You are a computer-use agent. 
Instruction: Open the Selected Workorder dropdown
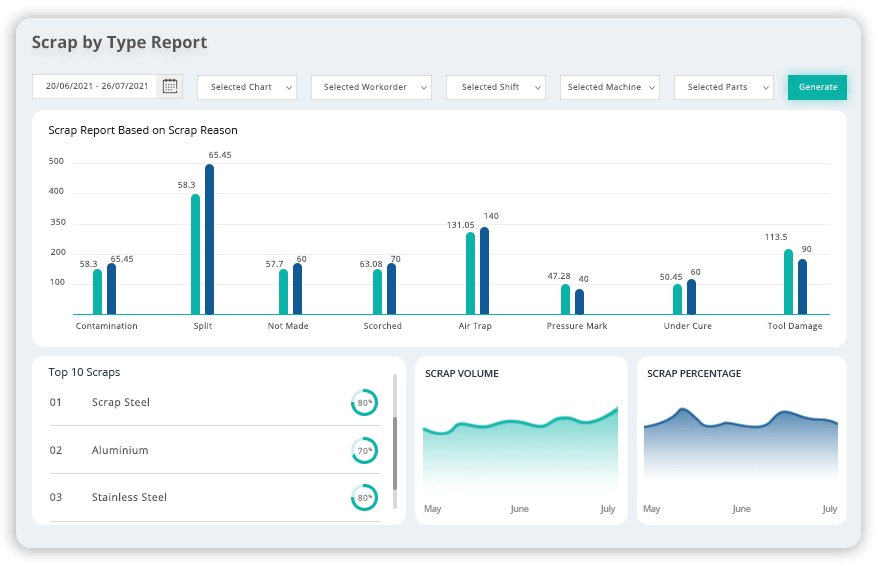tap(371, 87)
